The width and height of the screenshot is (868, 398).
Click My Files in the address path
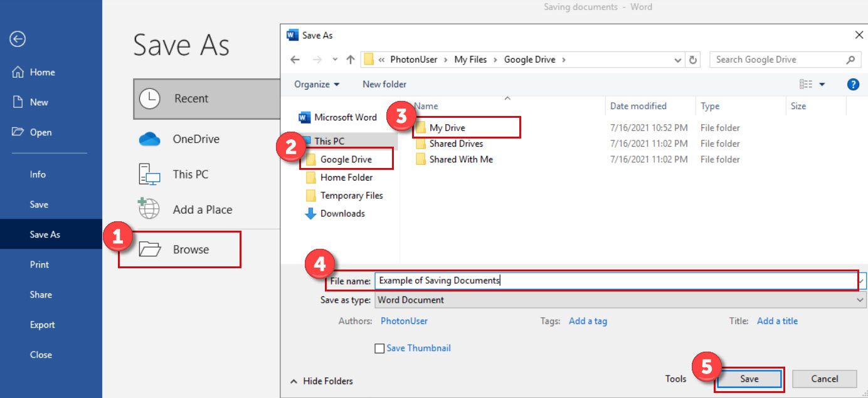tap(470, 60)
